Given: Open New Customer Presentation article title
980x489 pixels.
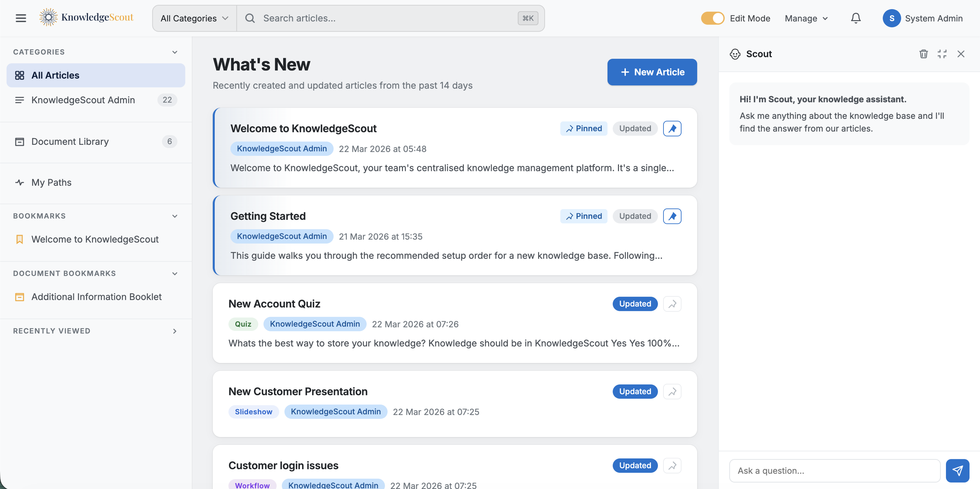Looking at the screenshot, I should (x=298, y=392).
